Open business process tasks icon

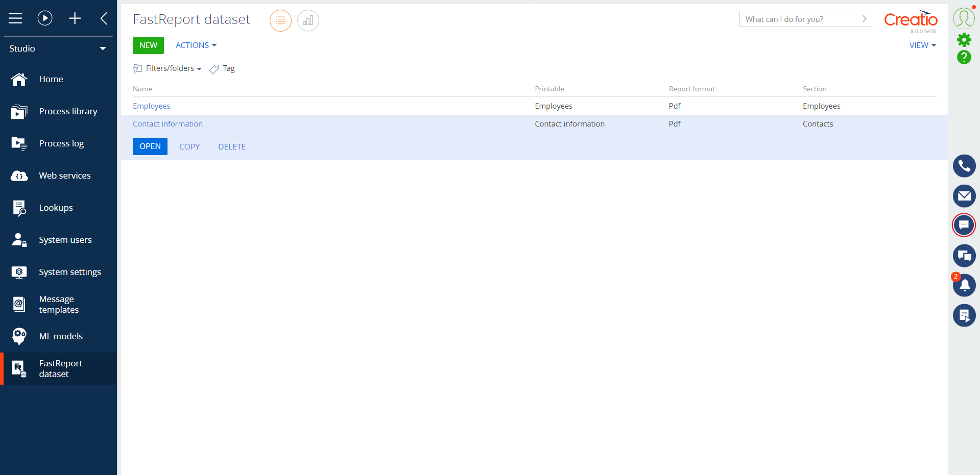coord(964,315)
